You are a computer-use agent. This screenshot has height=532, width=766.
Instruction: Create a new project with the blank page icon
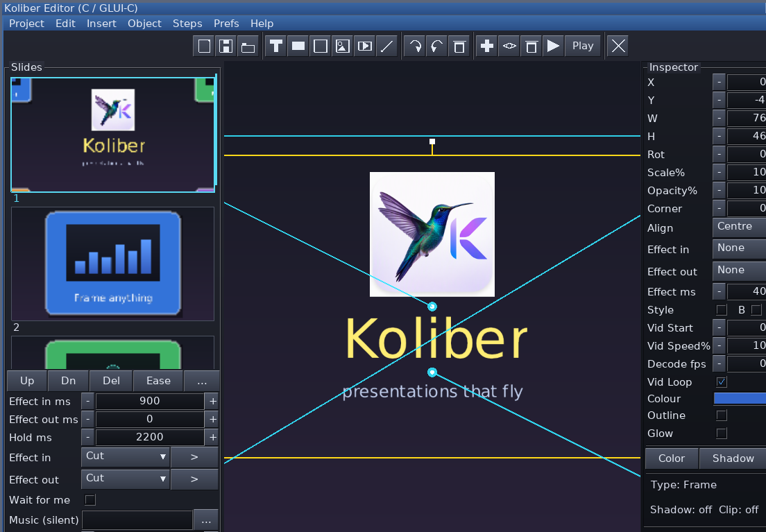(204, 46)
